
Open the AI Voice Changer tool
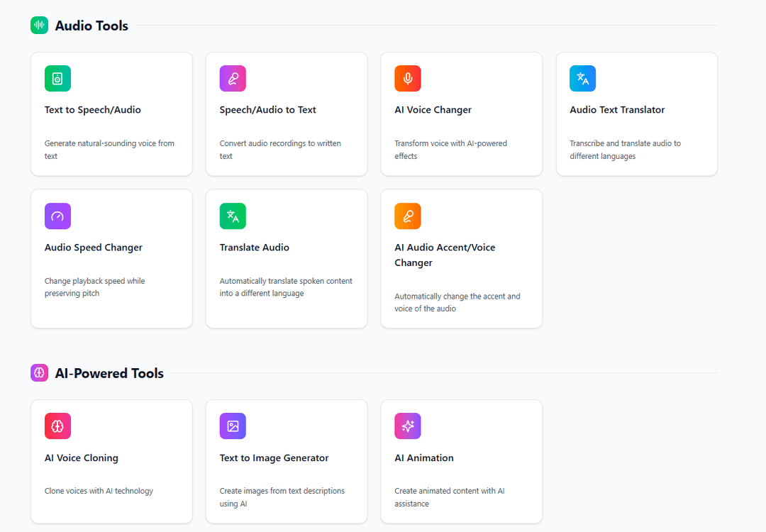461,113
